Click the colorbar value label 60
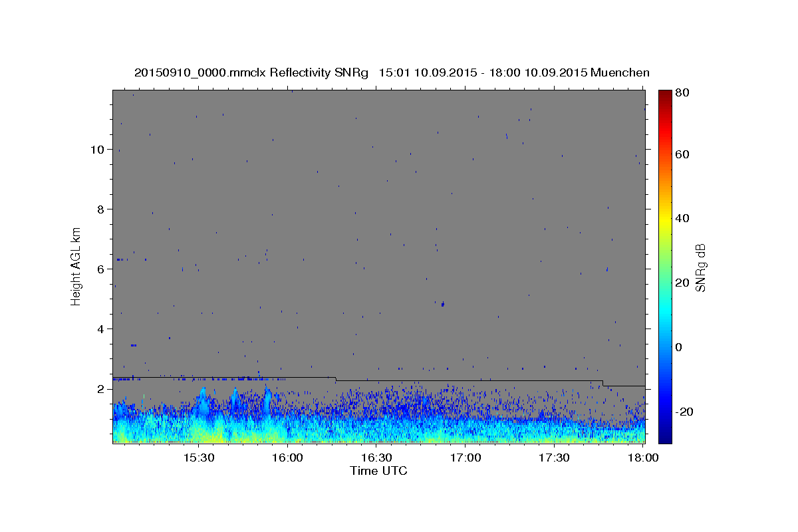The image size is (798, 532). (682, 154)
